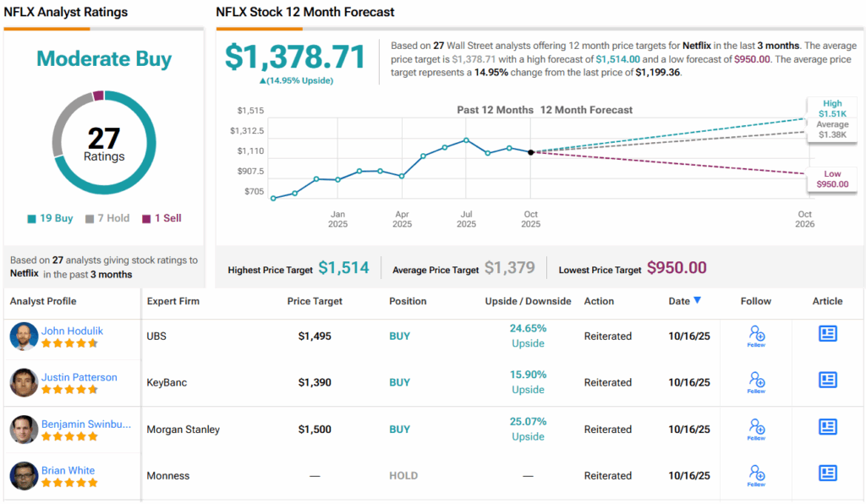Follow analyst Justin Patterson

coord(756,382)
